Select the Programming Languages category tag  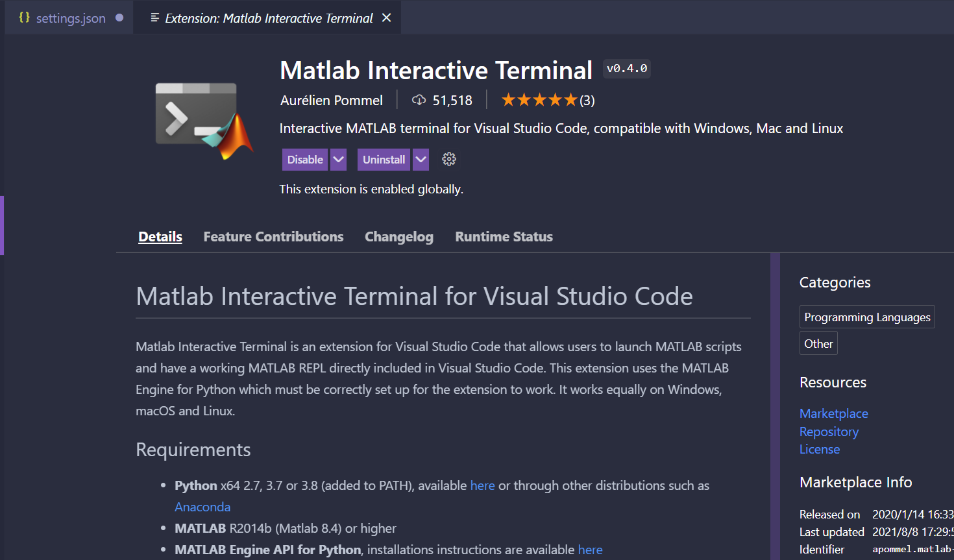tap(867, 317)
